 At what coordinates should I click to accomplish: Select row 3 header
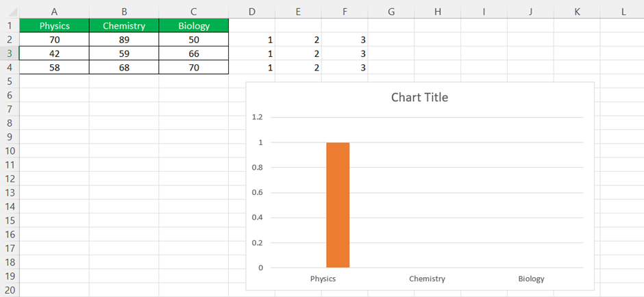10,54
